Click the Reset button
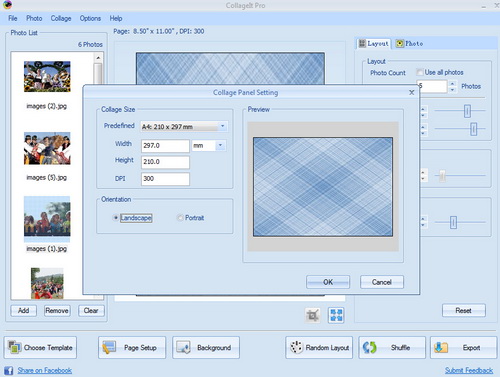Image resolution: width=500 pixels, height=377 pixels. [x=463, y=310]
